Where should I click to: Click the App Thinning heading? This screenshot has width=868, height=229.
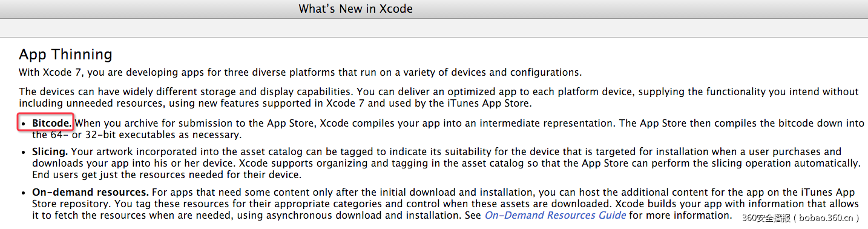65,54
